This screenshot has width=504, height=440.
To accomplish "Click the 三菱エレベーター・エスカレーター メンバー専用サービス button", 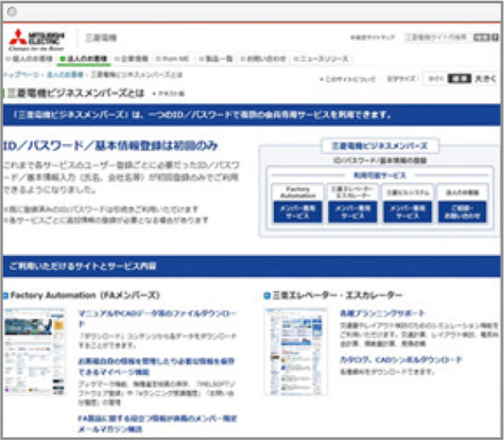I will point(352,212).
